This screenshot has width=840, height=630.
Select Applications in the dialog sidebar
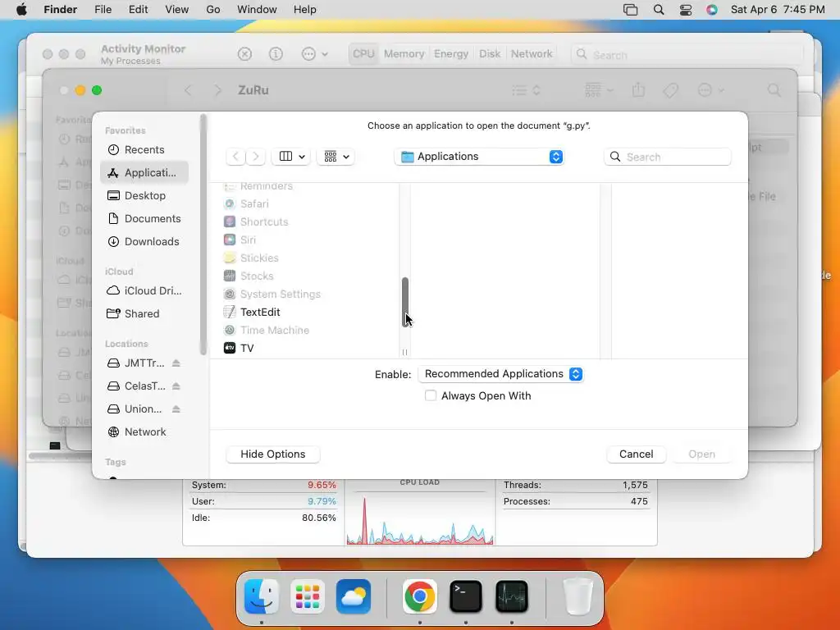[144, 172]
